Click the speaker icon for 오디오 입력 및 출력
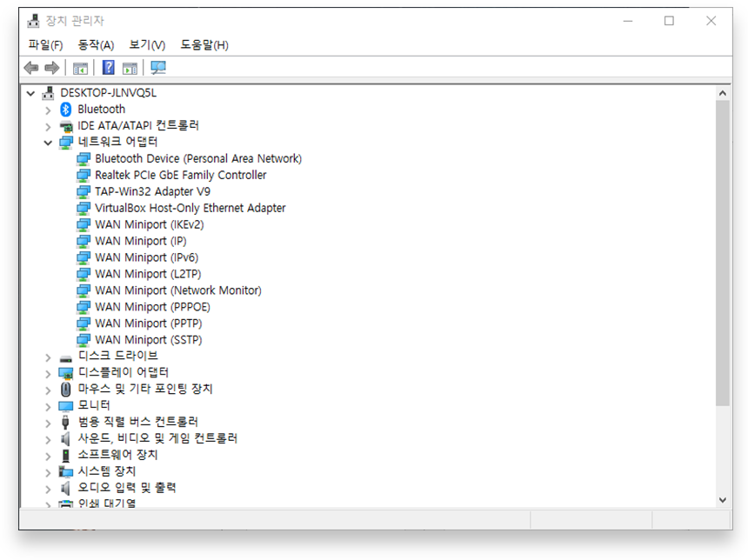748x560 pixels. [x=66, y=488]
